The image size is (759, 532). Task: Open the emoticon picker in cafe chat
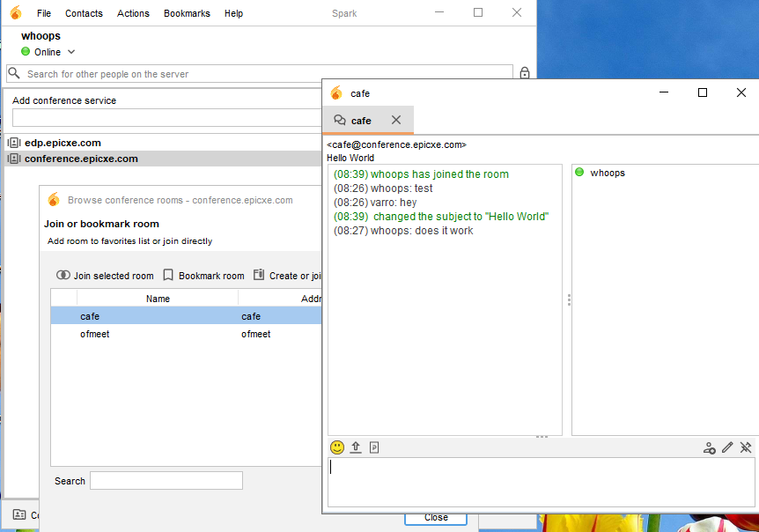337,447
